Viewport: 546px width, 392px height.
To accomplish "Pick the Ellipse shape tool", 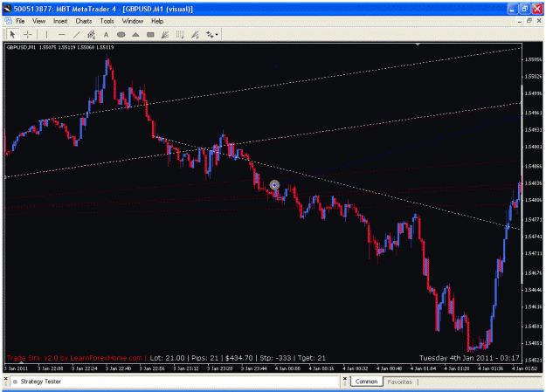I will 121,34.
